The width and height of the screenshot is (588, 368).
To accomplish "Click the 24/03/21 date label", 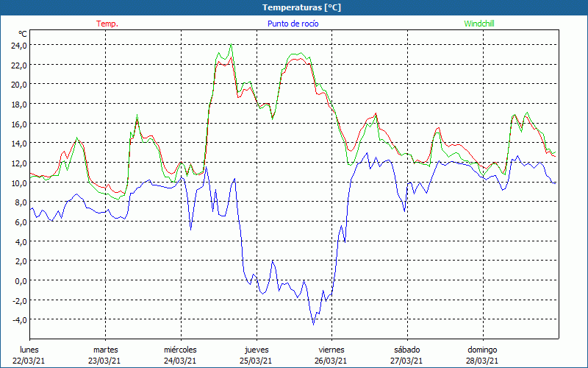I will point(180,361).
